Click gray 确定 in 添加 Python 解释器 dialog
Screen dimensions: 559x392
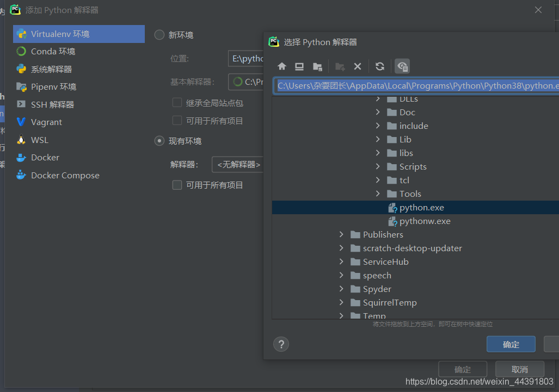click(463, 369)
